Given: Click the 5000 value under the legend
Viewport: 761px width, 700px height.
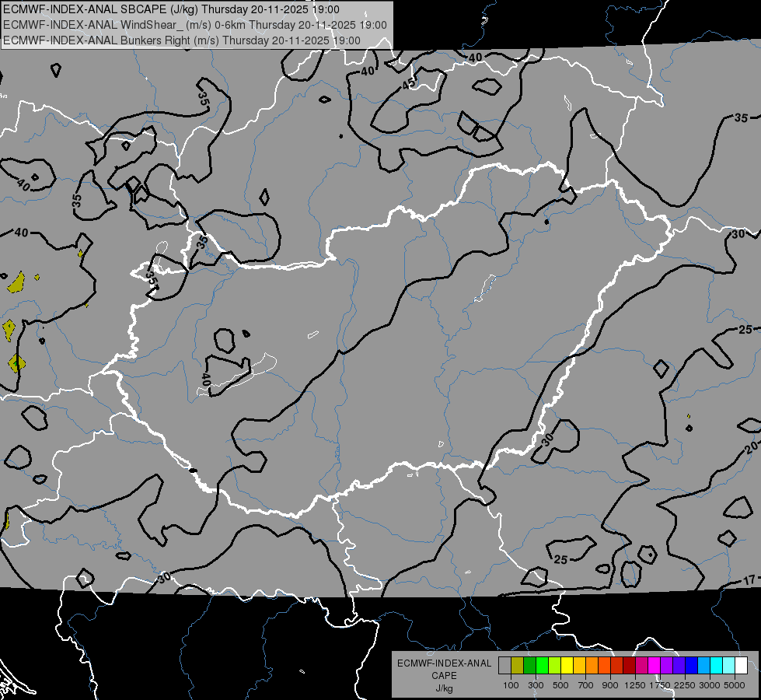Looking at the screenshot, I should pos(735,685).
